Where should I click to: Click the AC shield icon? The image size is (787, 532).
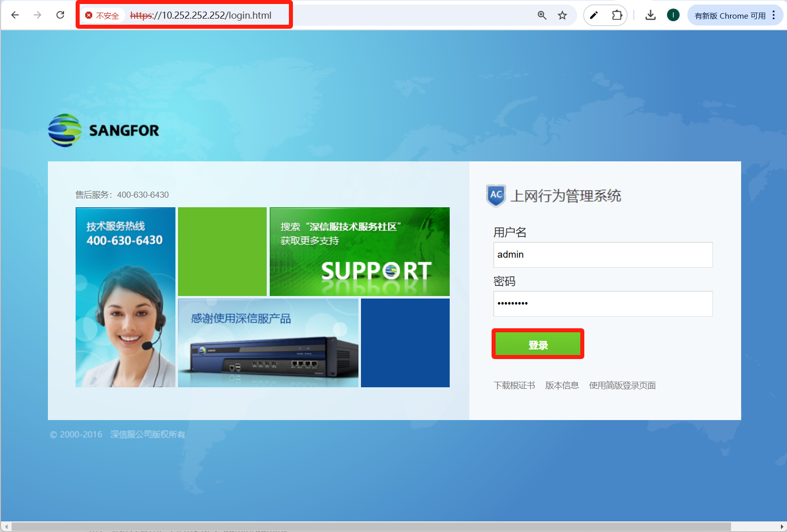496,196
